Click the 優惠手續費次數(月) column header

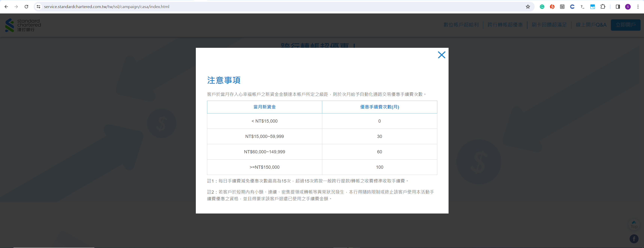pos(379,107)
